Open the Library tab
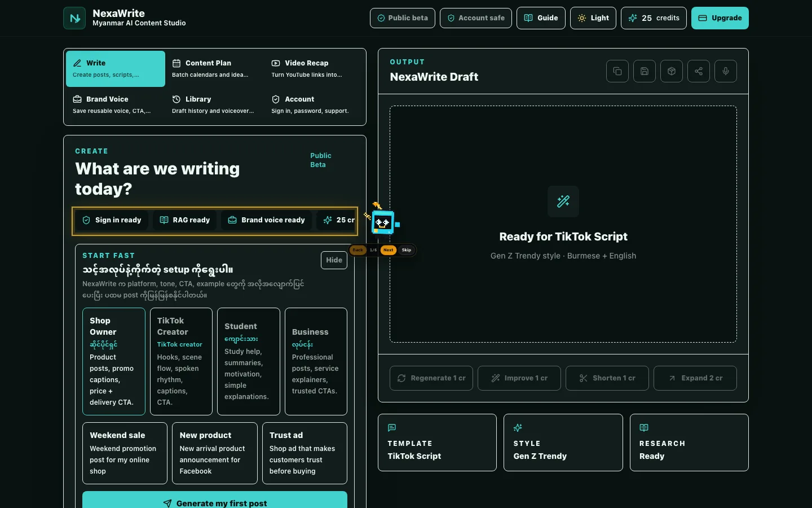The width and height of the screenshot is (812, 508). click(x=215, y=105)
